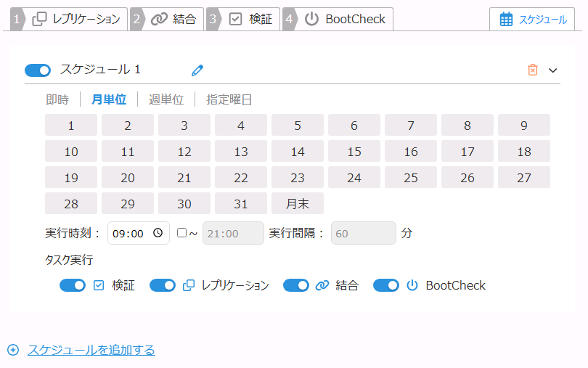Switch to the 週単位 tab
Viewport: 588px width, 368px height.
[166, 99]
